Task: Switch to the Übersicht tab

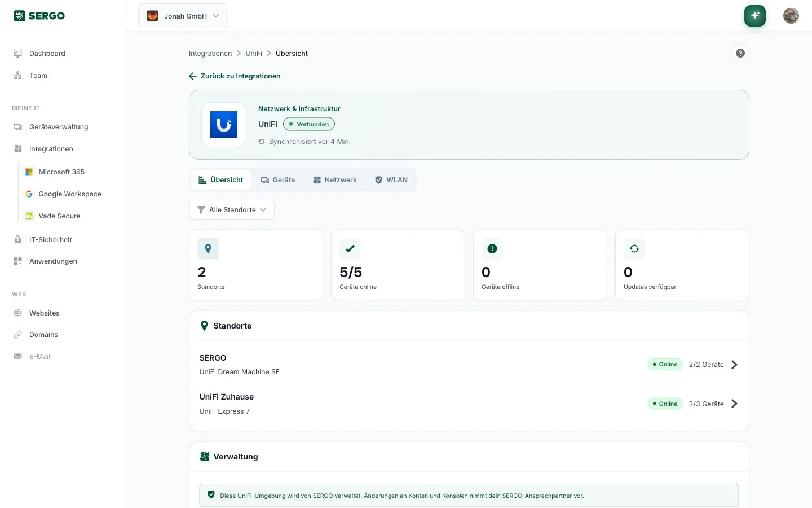Action: [221, 180]
